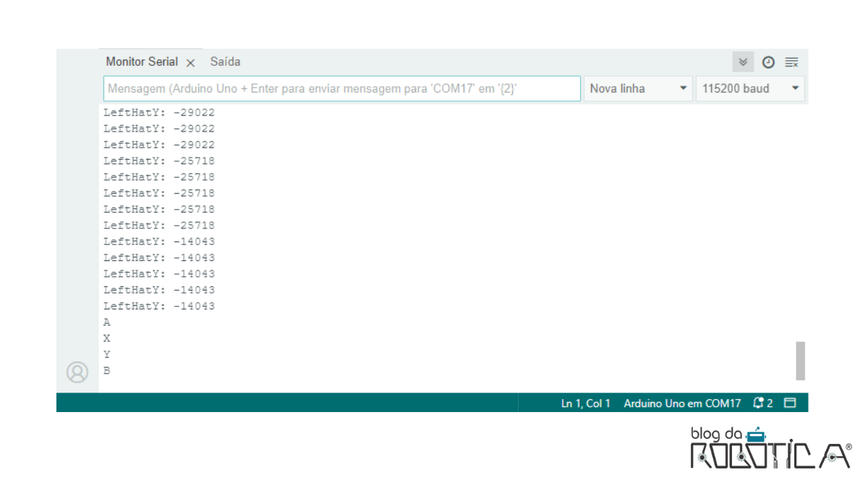
Task: Switch to the Saída tab
Action: [x=225, y=61]
